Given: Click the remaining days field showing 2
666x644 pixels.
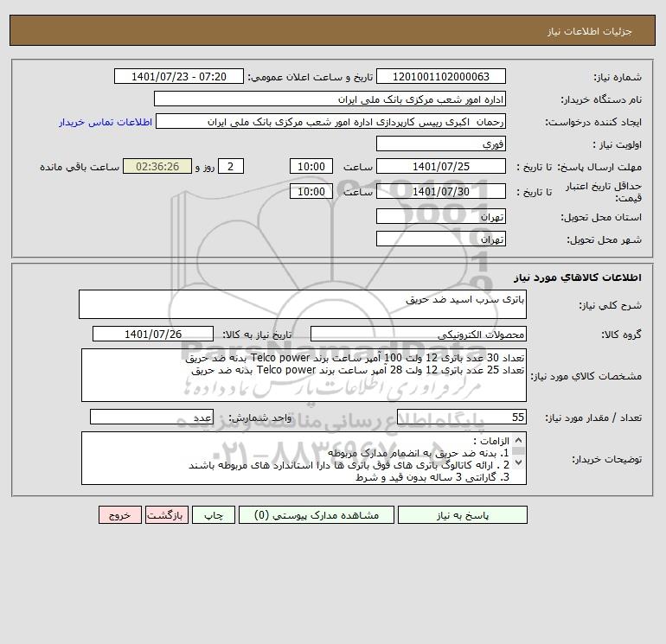Looking at the screenshot, I should [231, 167].
